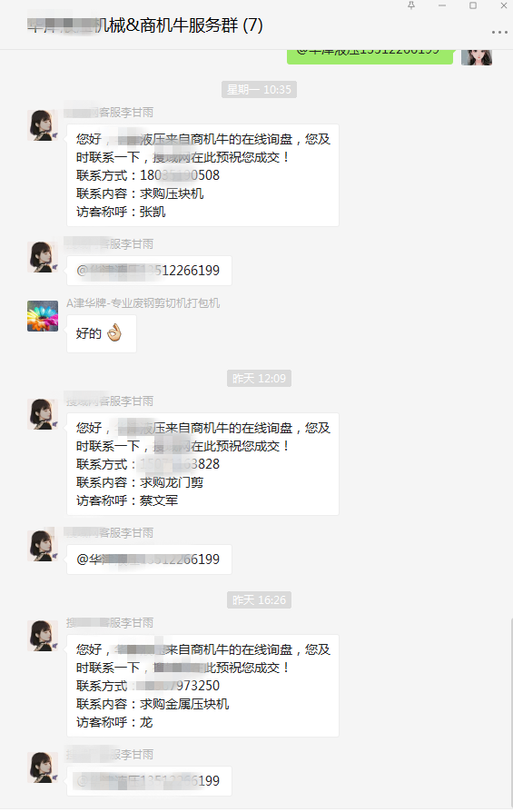Image resolution: width=513 pixels, height=812 pixels.
Task: Pin the chat window on top
Action: click(411, 5)
